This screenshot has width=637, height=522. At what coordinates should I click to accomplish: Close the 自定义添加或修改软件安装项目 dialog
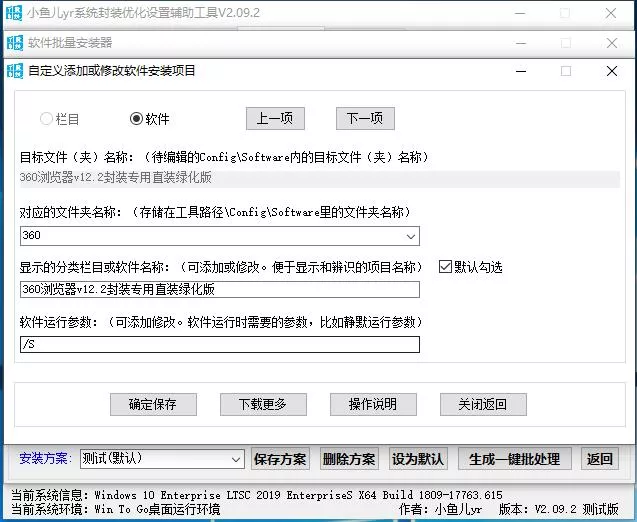coord(612,71)
